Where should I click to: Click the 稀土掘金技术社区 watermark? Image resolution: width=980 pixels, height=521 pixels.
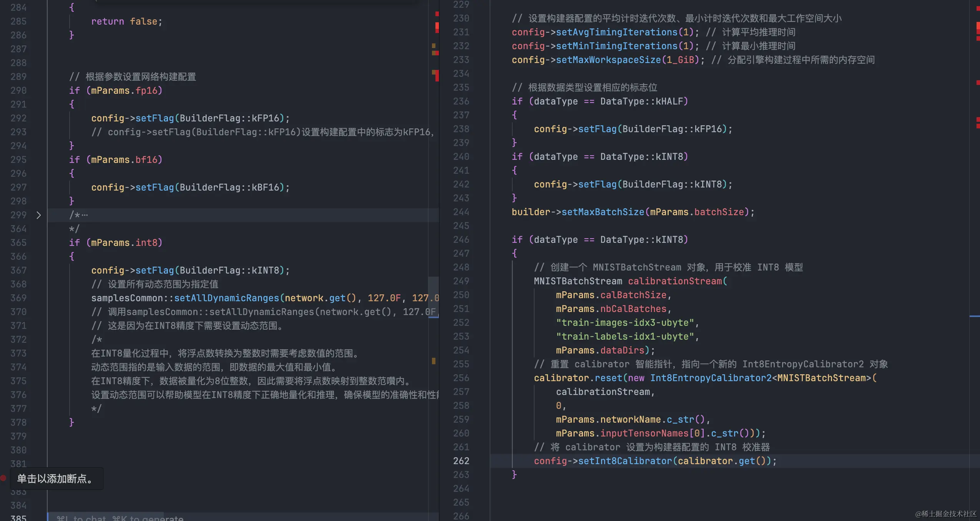pos(946,514)
